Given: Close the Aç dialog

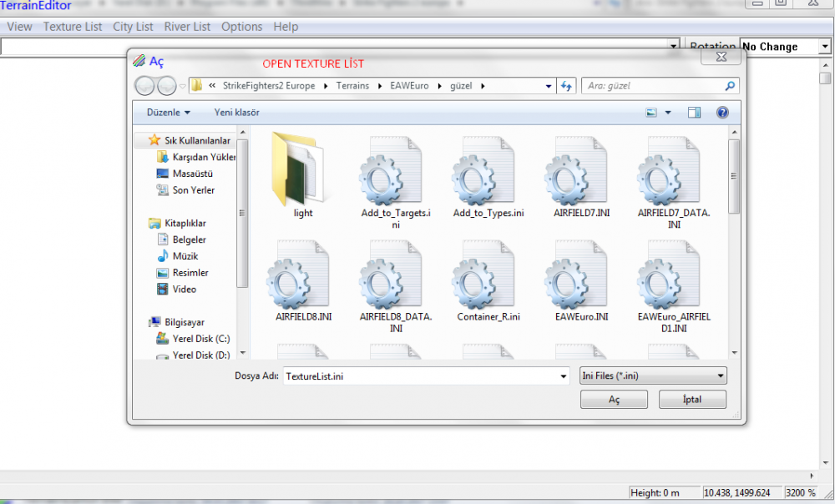Looking at the screenshot, I should 721,57.
